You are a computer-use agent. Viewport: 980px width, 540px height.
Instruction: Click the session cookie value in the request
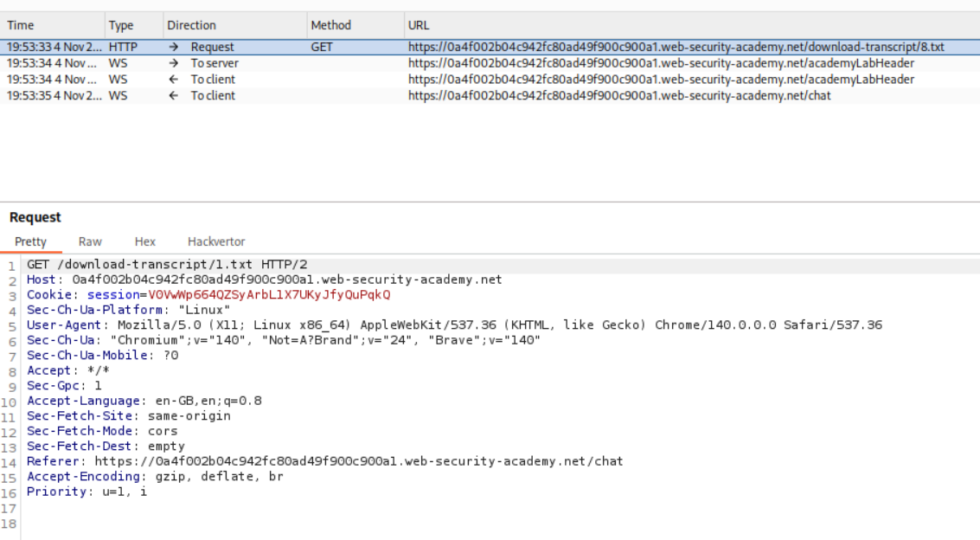269,295
